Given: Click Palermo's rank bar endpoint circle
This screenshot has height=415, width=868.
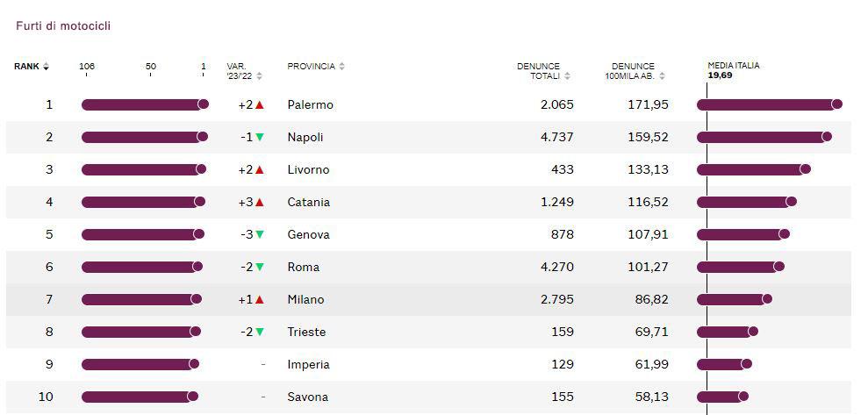Looking at the screenshot, I should click(203, 104).
